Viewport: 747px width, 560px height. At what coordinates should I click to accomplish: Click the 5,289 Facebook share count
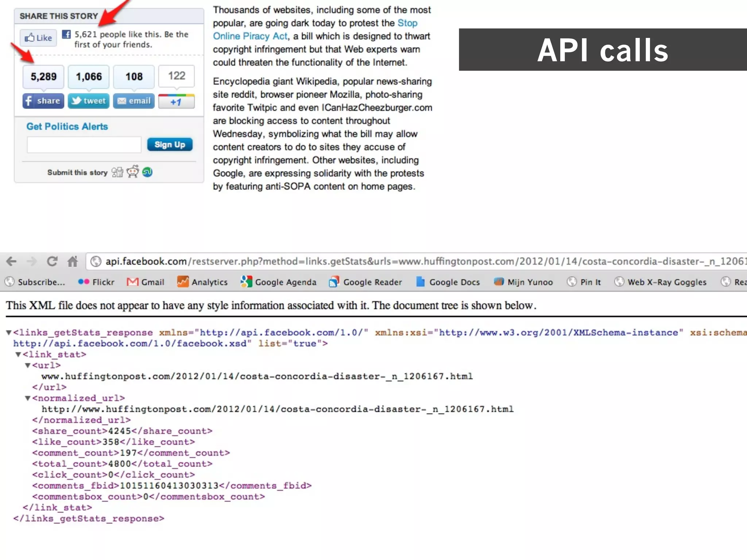click(43, 77)
